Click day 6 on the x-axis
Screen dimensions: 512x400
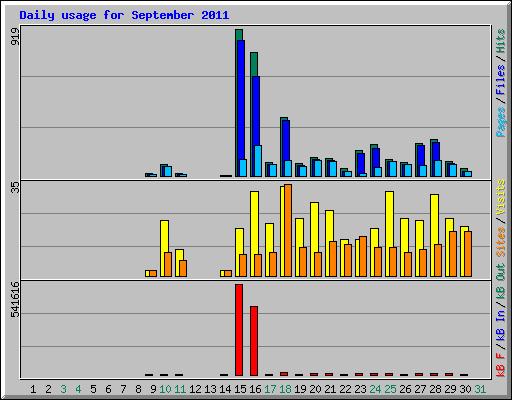108,389
